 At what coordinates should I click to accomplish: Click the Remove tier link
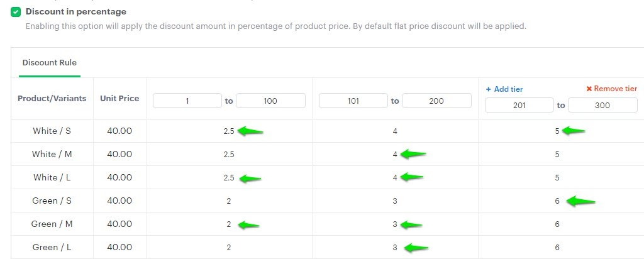pyautogui.click(x=616, y=89)
